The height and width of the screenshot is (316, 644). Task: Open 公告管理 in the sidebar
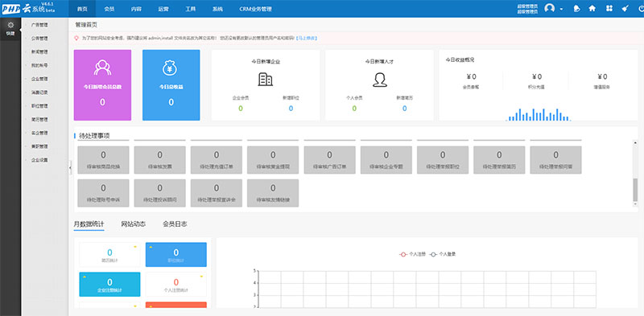pyautogui.click(x=39, y=39)
